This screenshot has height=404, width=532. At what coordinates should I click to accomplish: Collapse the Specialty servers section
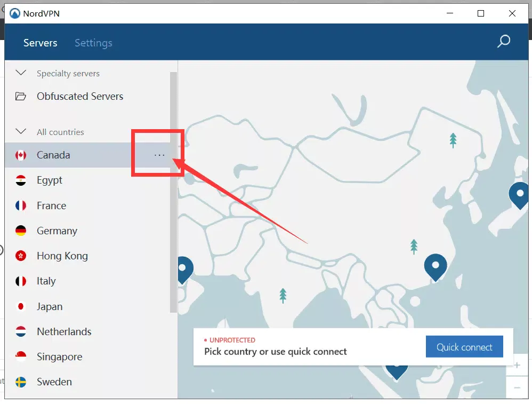[21, 73]
